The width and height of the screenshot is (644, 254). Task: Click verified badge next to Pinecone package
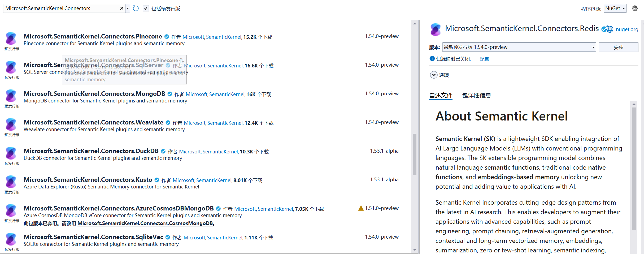tap(167, 37)
